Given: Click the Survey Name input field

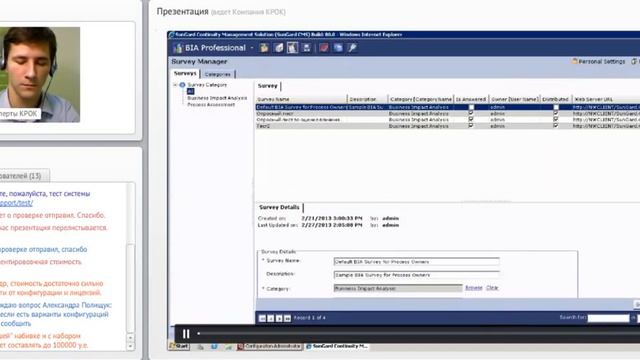Looking at the screenshot, I should click(x=416, y=262).
